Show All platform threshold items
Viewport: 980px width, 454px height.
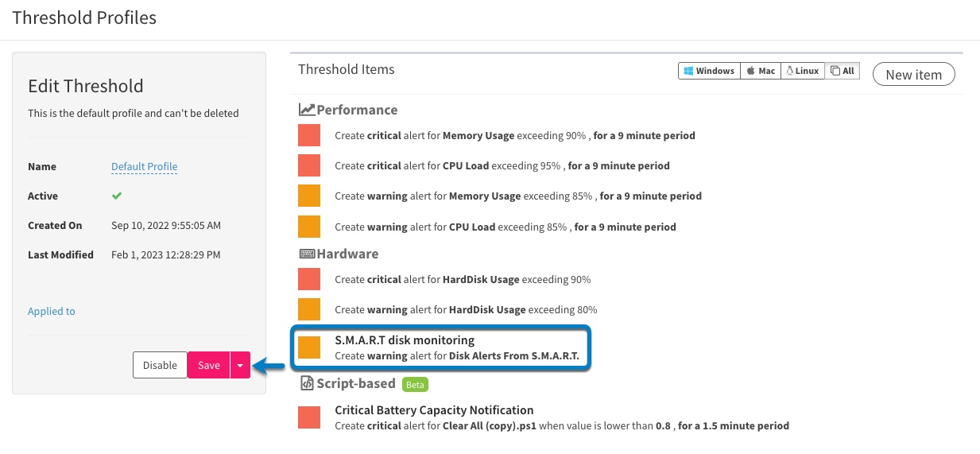tap(842, 71)
